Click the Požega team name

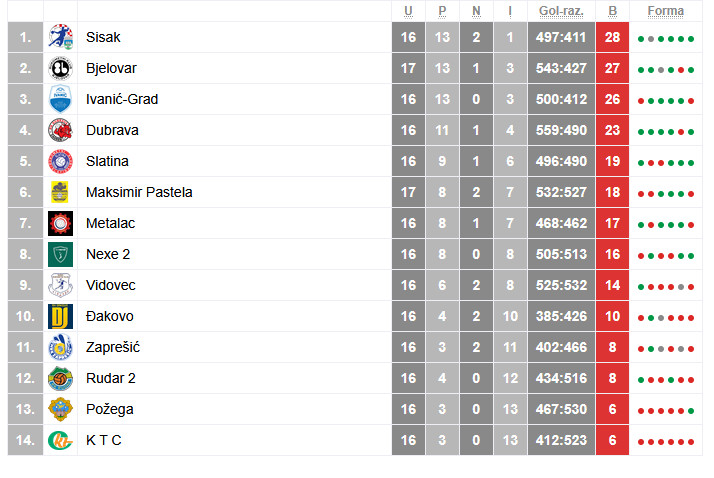click(x=110, y=409)
